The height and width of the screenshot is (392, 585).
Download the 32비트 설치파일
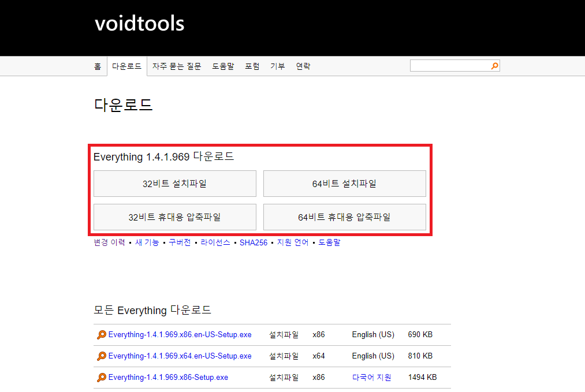point(174,184)
